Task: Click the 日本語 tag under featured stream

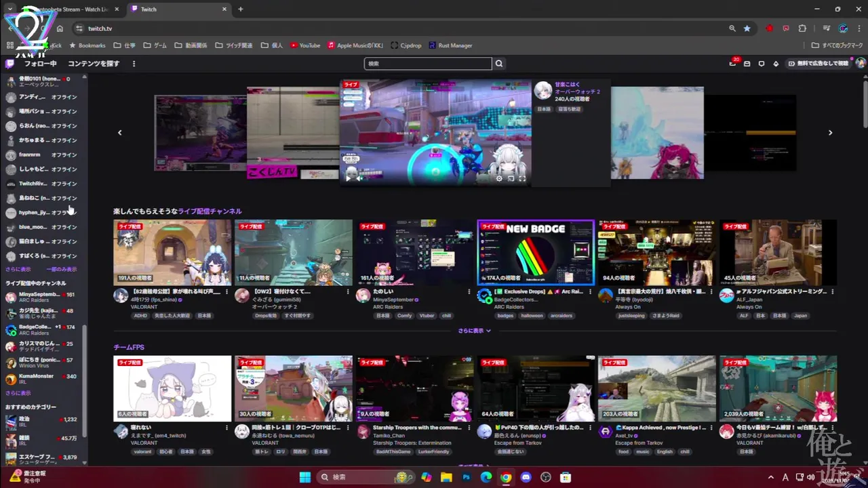Action: [x=544, y=109]
